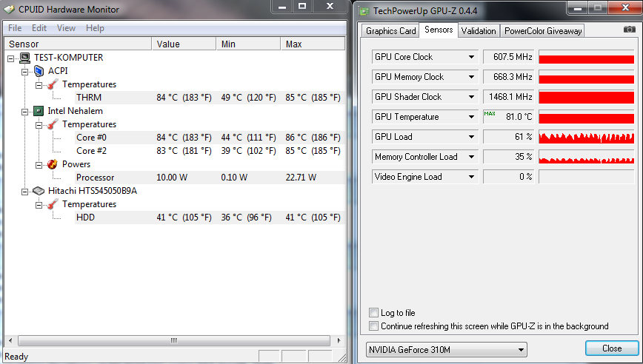Click the Sensor column header
Screen dimensions: 643x364
click(x=78, y=44)
